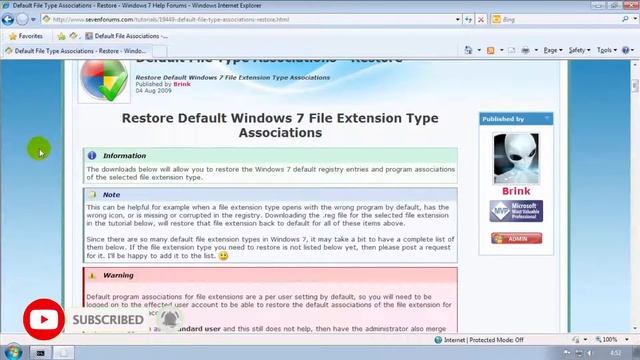Image resolution: width=640 pixels, height=360 pixels.
Task: Click the notification bell icon
Action: click(x=170, y=319)
